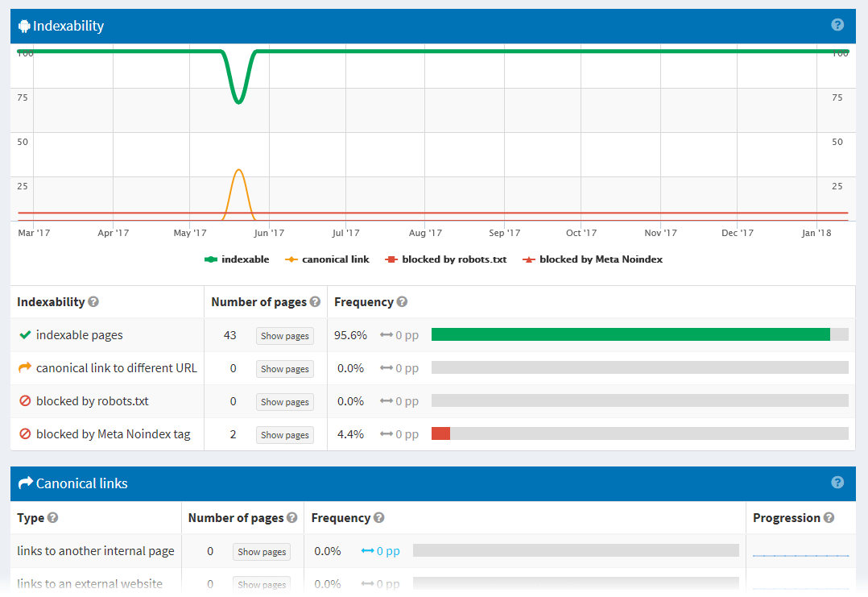Click the Canonical links panel icon
The width and height of the screenshot is (868, 597).
tap(24, 483)
